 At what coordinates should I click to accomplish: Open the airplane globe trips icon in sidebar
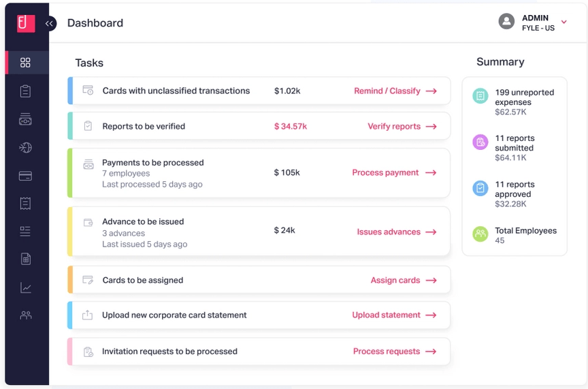(x=25, y=148)
